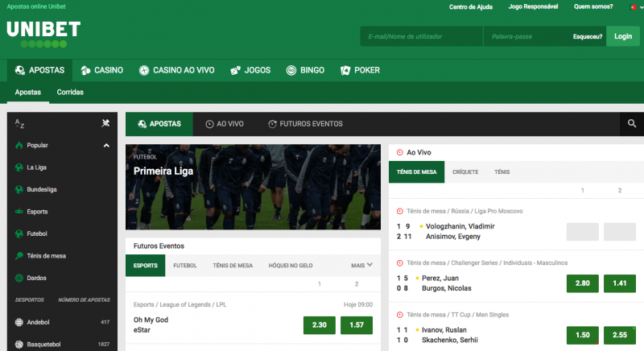
Task: Bet on Ivanov, Ruslan at 1.50
Action: [x=582, y=335]
